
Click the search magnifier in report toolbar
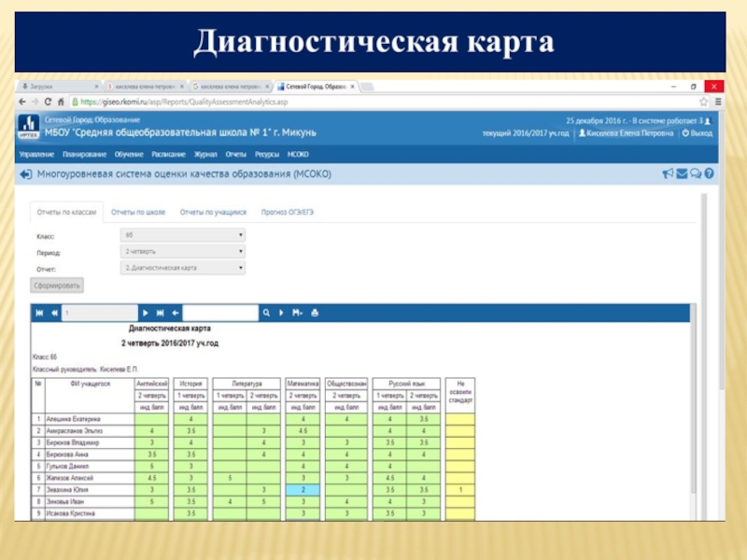(266, 313)
